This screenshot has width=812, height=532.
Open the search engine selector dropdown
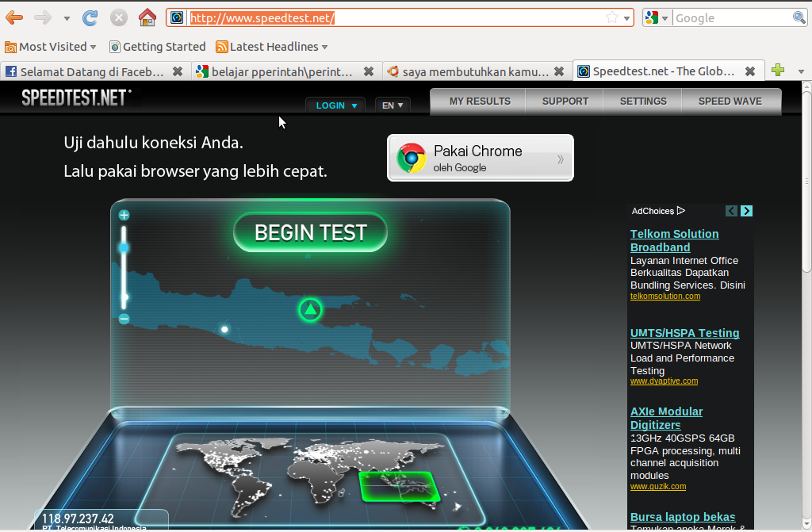657,18
